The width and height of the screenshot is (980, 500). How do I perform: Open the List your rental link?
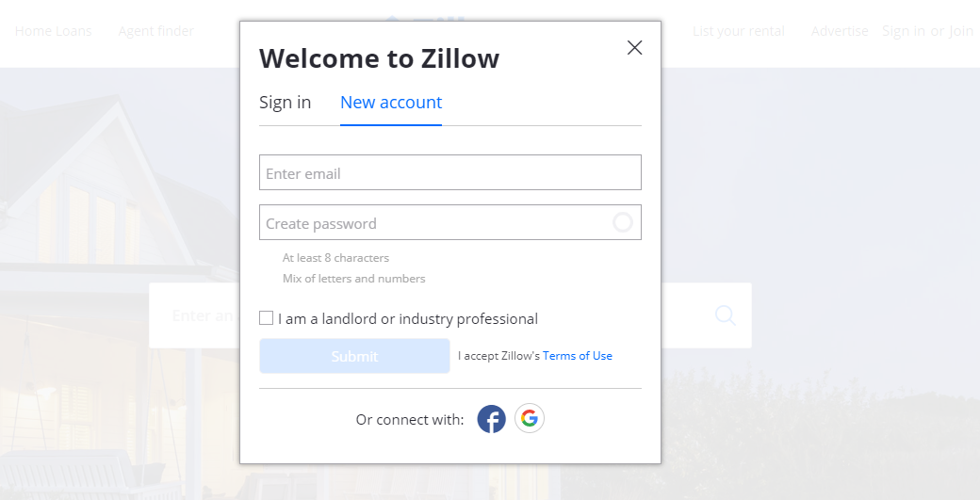click(x=738, y=31)
